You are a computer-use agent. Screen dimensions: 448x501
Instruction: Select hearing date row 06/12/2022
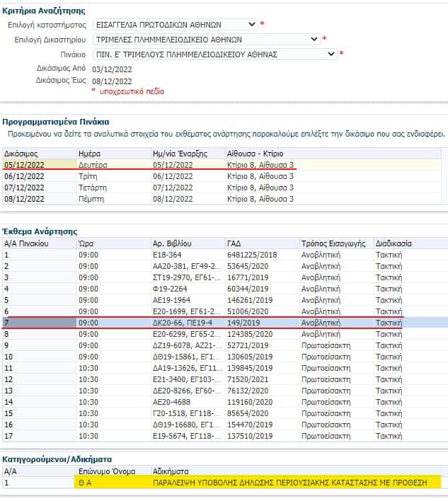[x=222, y=176]
